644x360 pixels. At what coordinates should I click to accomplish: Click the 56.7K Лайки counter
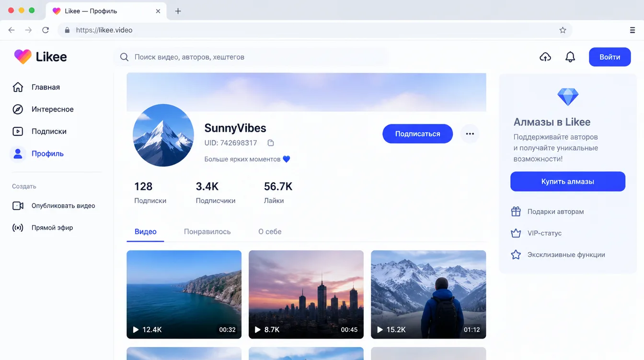[x=278, y=193]
